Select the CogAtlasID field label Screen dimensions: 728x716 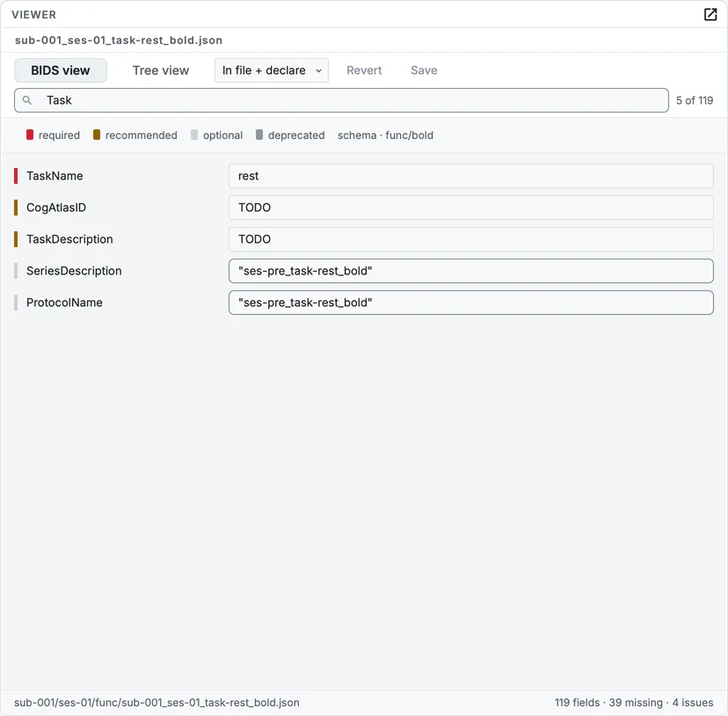pos(56,208)
